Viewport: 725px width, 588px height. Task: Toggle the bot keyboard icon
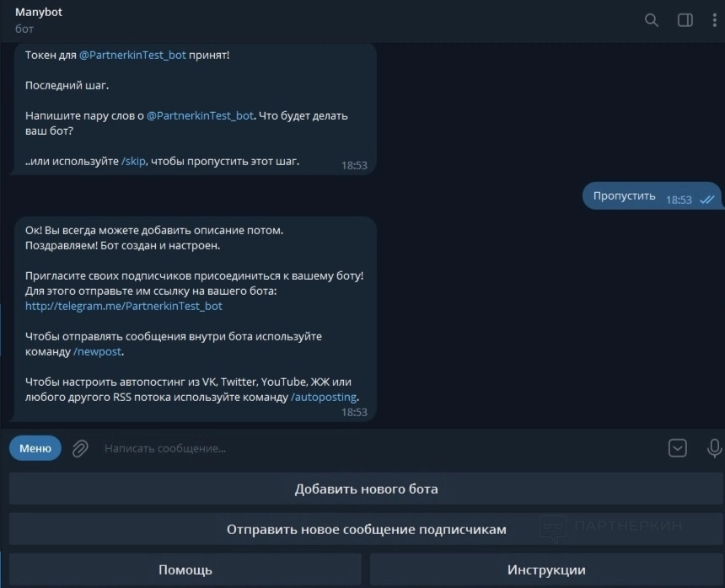pos(678,448)
